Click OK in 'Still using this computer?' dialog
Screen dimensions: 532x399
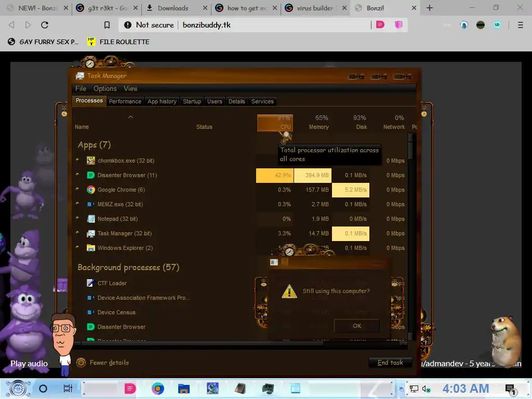coord(356,326)
